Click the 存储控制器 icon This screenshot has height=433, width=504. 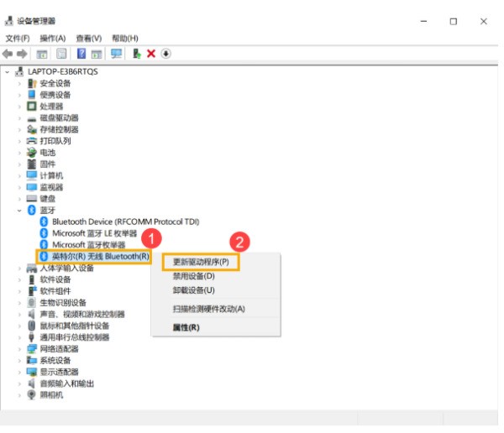tap(32, 129)
